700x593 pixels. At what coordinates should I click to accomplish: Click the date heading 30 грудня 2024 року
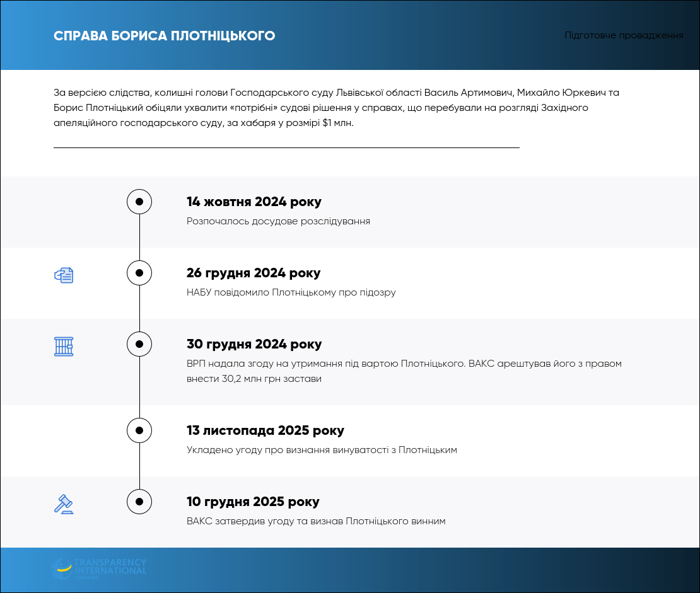pyautogui.click(x=254, y=344)
